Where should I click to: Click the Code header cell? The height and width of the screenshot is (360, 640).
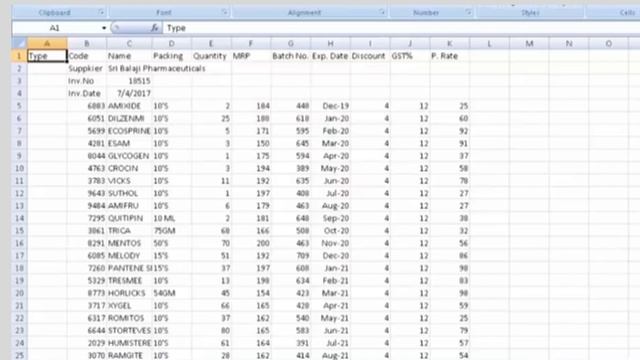click(x=87, y=56)
